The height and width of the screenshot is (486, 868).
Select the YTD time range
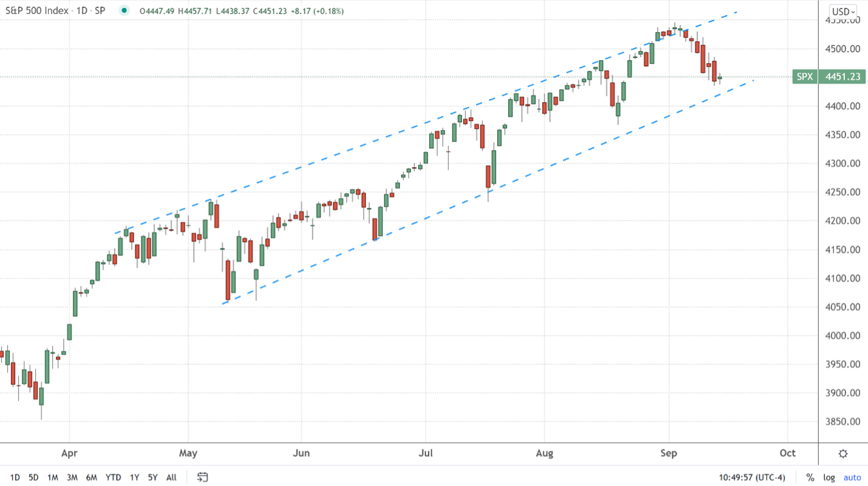(113, 477)
